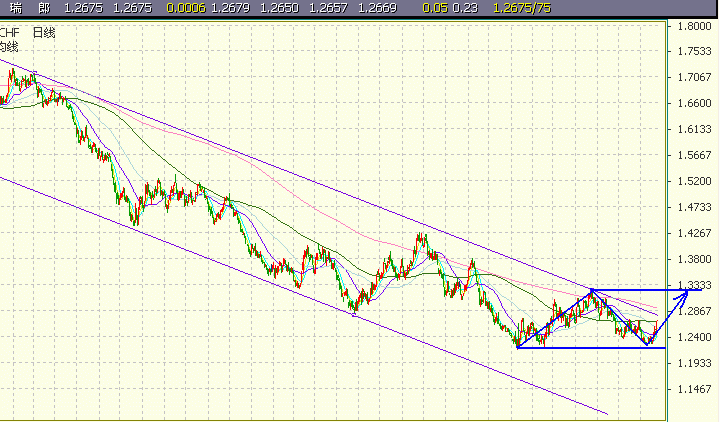Click the 1.2657 quote value in header

click(328, 8)
